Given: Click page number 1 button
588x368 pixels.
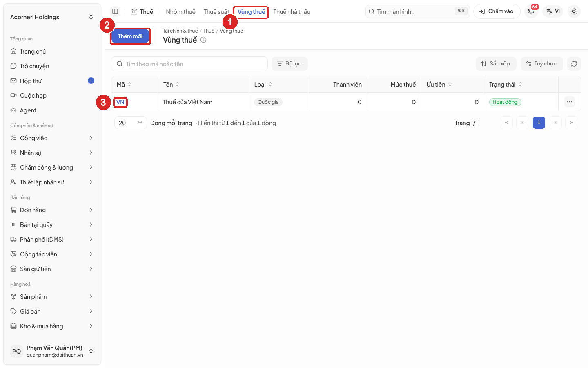Looking at the screenshot, I should tap(539, 123).
